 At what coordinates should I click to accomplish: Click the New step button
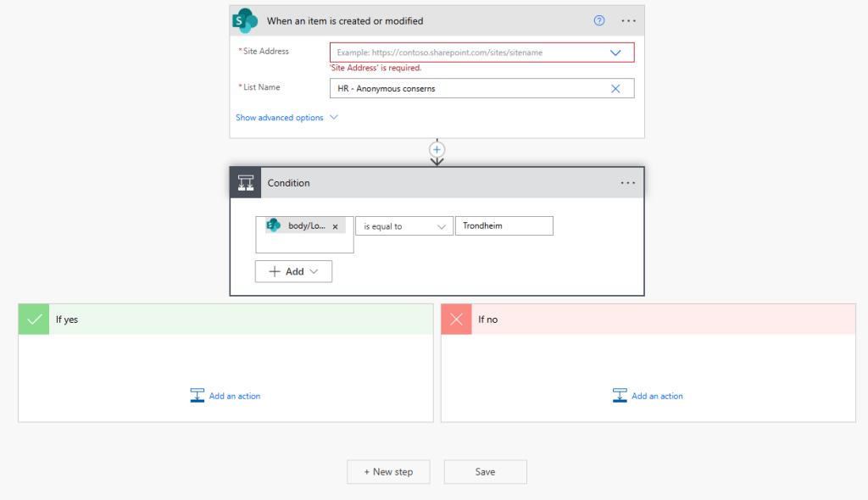tap(388, 472)
